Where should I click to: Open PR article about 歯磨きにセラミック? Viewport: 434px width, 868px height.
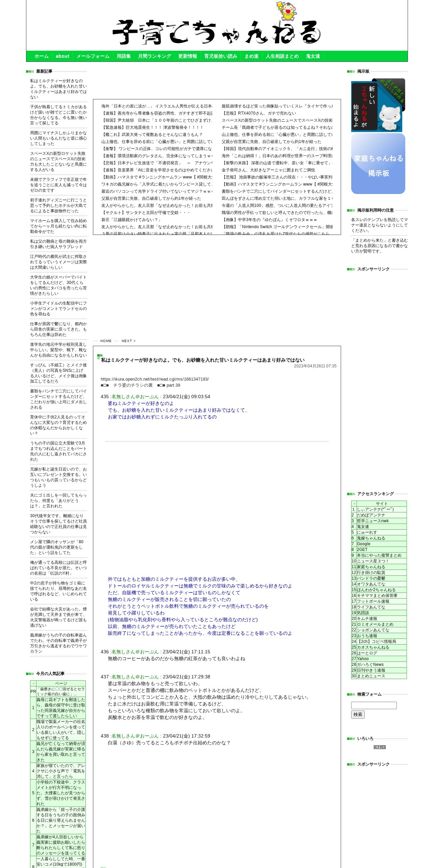click(61, 692)
